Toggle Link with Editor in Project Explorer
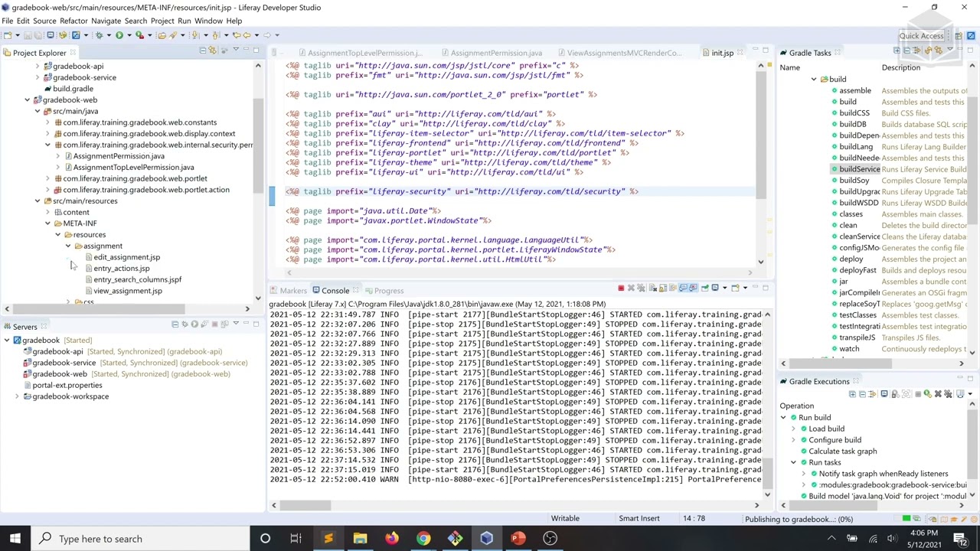980x551 pixels. (x=212, y=51)
